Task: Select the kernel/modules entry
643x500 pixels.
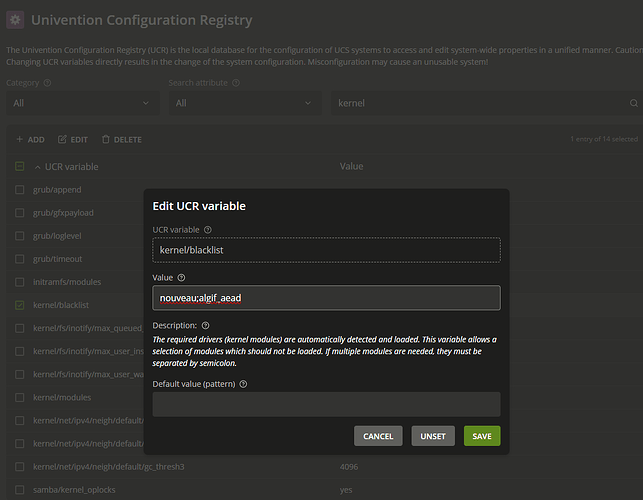Action: (x=62, y=397)
